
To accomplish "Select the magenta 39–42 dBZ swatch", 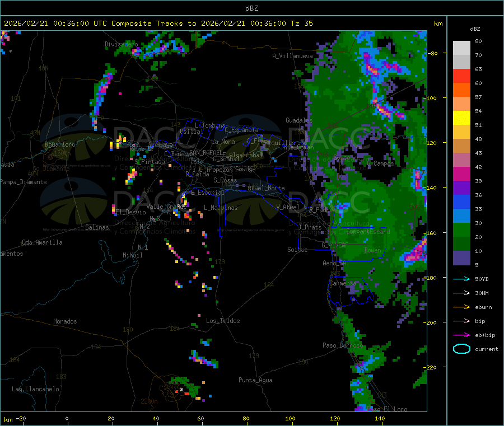I will click(461, 174).
